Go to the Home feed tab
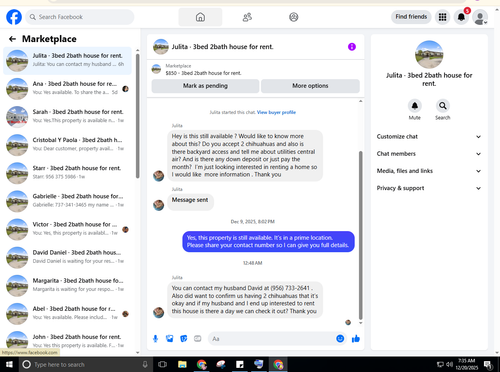This screenshot has height=372, width=500. pos(200,17)
